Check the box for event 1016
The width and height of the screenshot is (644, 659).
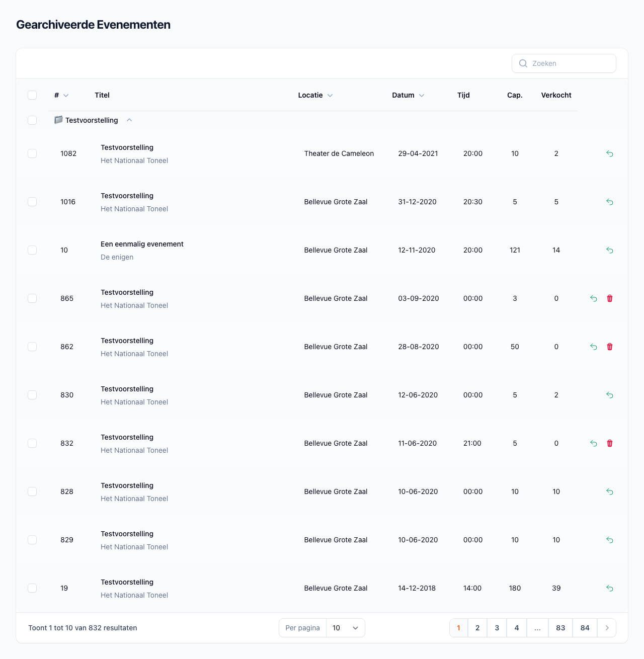pos(32,202)
